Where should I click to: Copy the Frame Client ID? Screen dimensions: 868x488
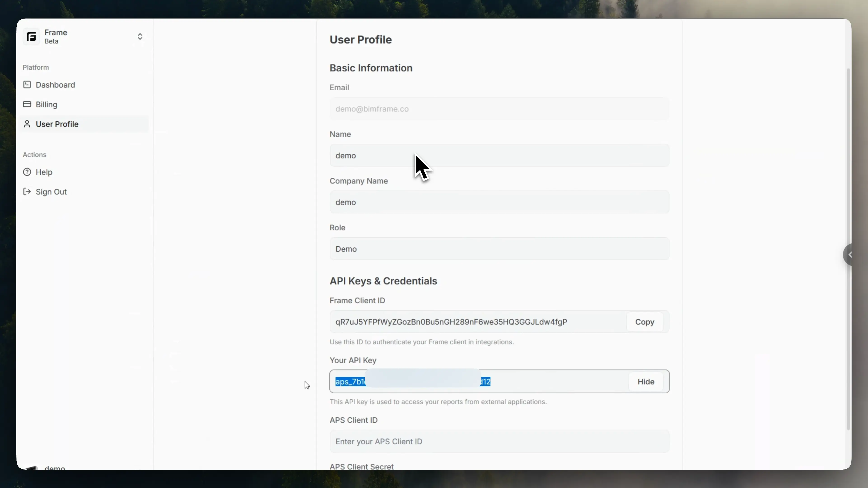click(x=644, y=322)
